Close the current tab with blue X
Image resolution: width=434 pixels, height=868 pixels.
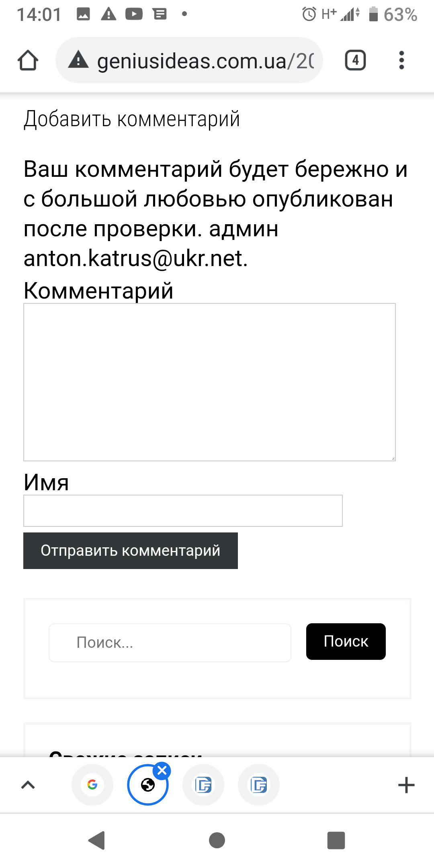(x=162, y=771)
